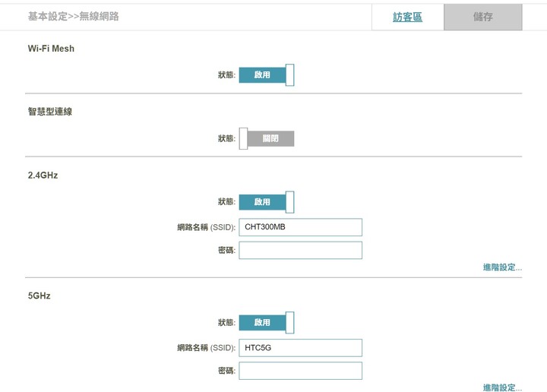Click the 2.4GHz section heading
Viewport: 547px width, 392px height.
click(43, 175)
